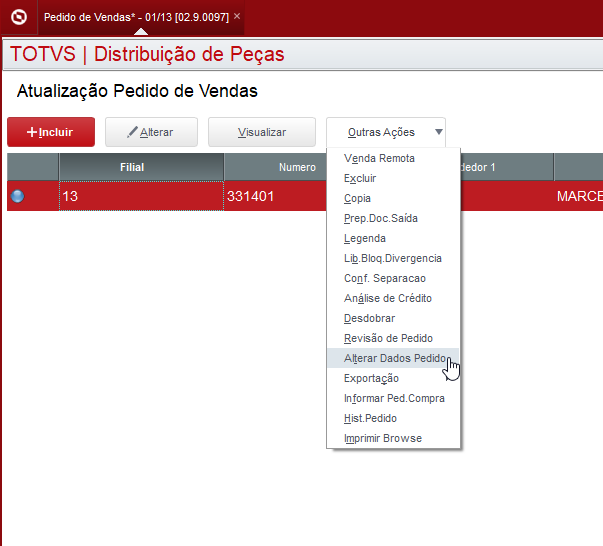Close the Pedido de Vendas tab
The width and height of the screenshot is (603, 546).
237,16
